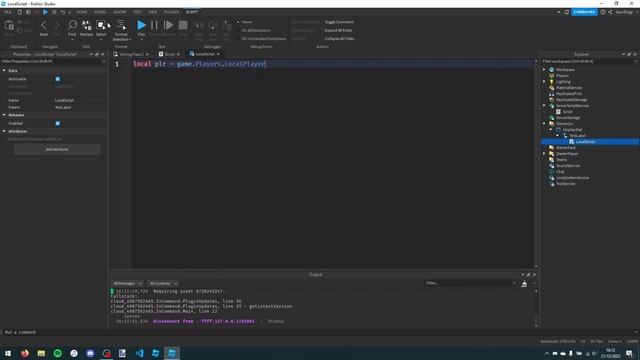Click the quick-access Play icon in title toolbar

(45, 12)
